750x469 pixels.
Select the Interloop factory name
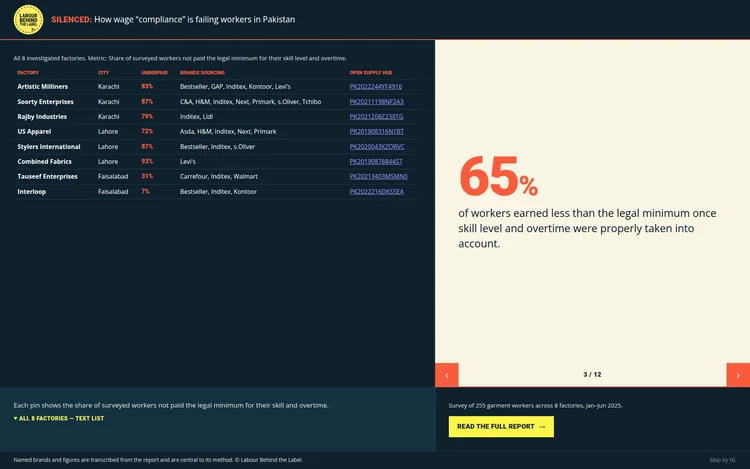(x=32, y=192)
